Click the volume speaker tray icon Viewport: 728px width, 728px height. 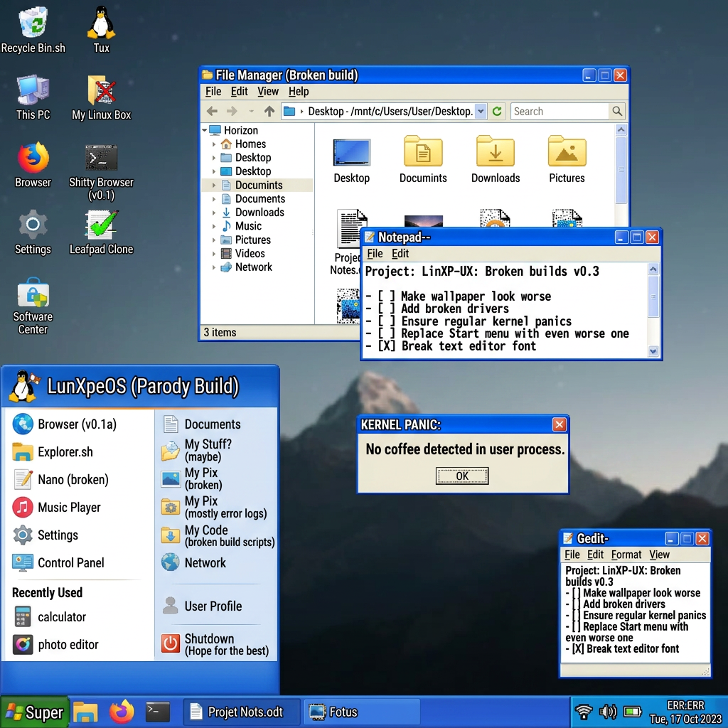(x=607, y=711)
